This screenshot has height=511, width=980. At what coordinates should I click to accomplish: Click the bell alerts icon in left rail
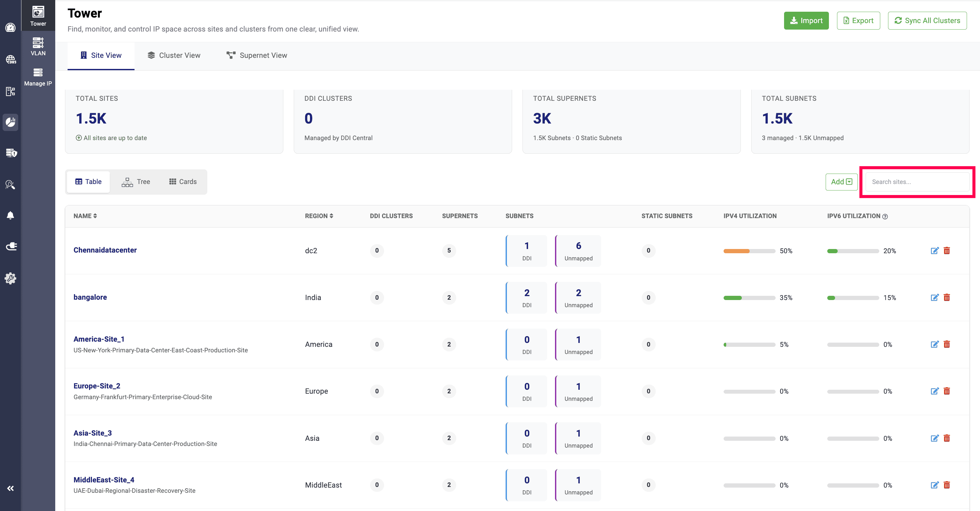tap(10, 216)
